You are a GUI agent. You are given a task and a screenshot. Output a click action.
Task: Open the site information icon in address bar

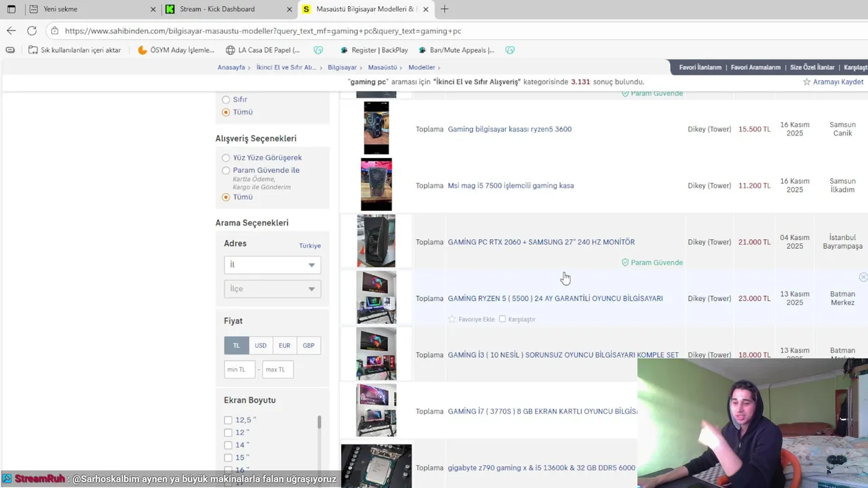pyautogui.click(x=54, y=30)
